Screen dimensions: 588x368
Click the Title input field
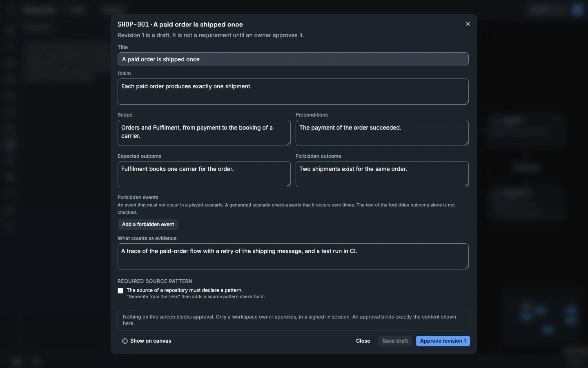tap(293, 59)
